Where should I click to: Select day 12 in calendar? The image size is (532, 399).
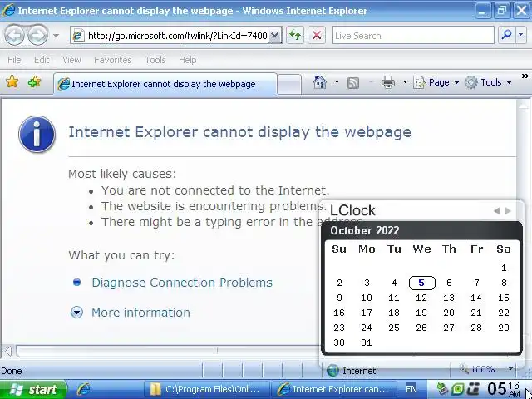click(421, 298)
